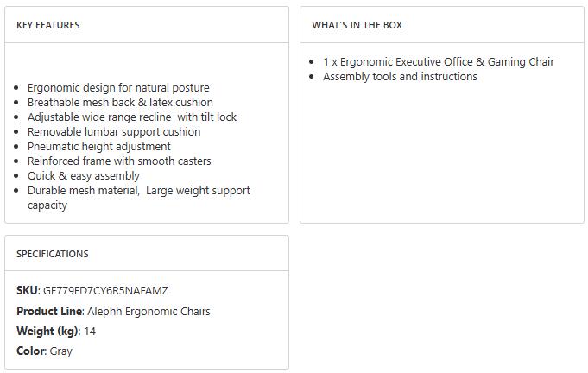Click the Weight (kg) label
This screenshot has height=373, width=588.
(47, 331)
